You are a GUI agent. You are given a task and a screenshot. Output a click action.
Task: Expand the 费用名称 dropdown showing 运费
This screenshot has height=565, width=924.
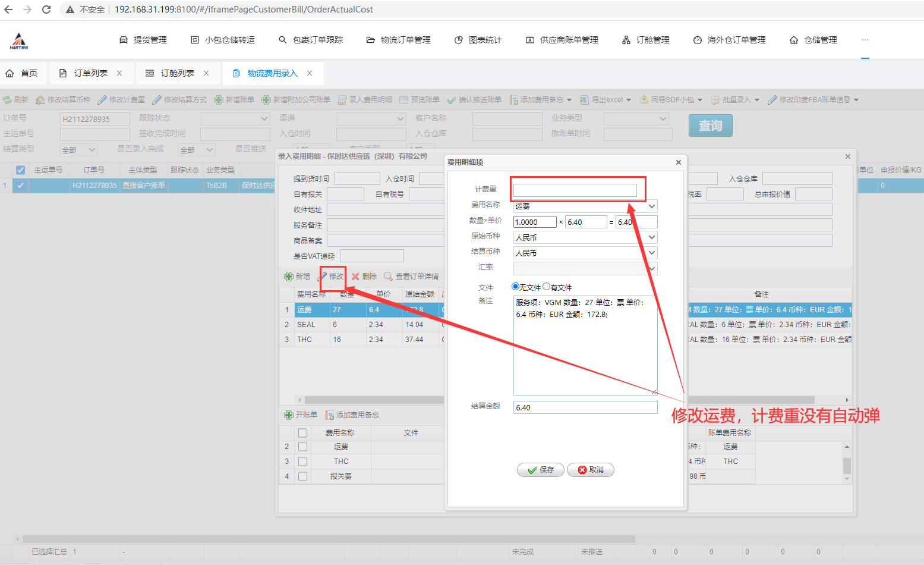click(652, 206)
